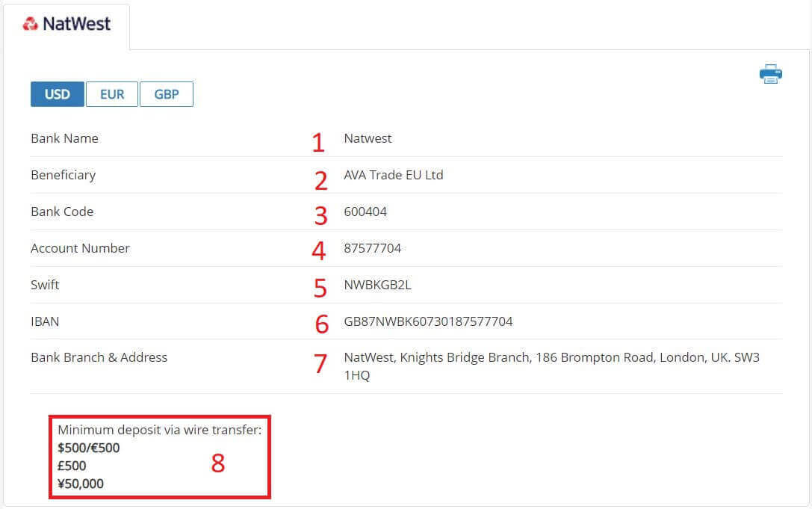Click the IBAN label
812x509 pixels.
45,321
